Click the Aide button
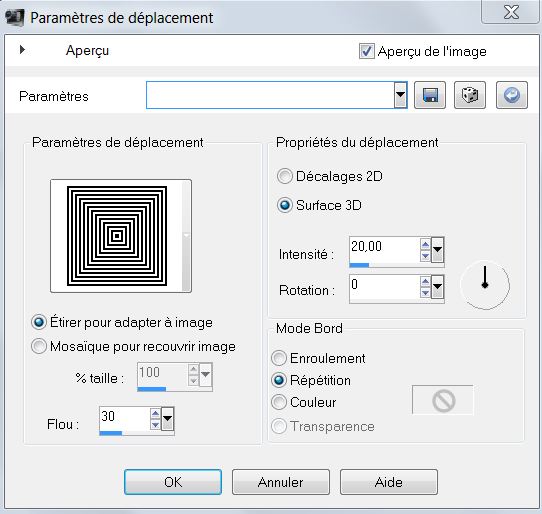The width and height of the screenshot is (542, 514). tap(389, 482)
